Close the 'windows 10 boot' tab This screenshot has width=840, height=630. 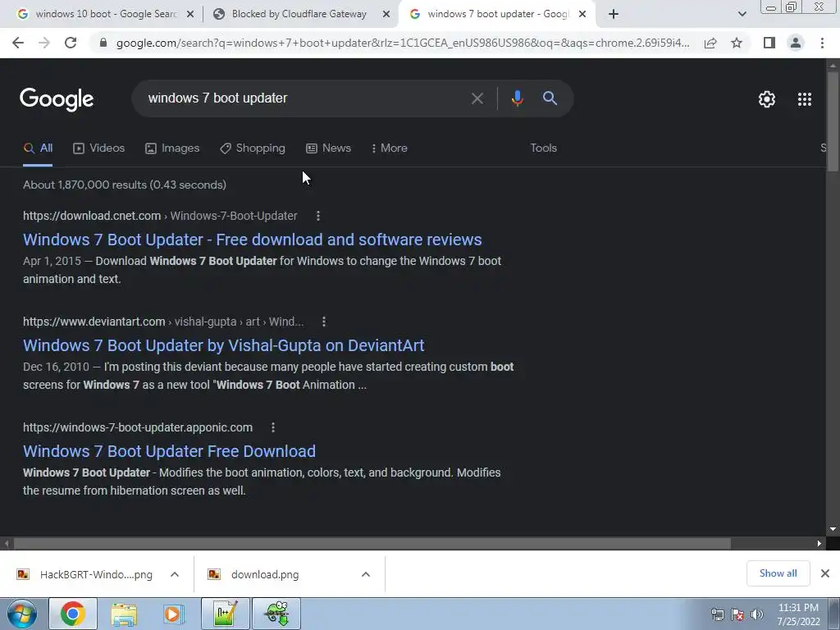190,15
